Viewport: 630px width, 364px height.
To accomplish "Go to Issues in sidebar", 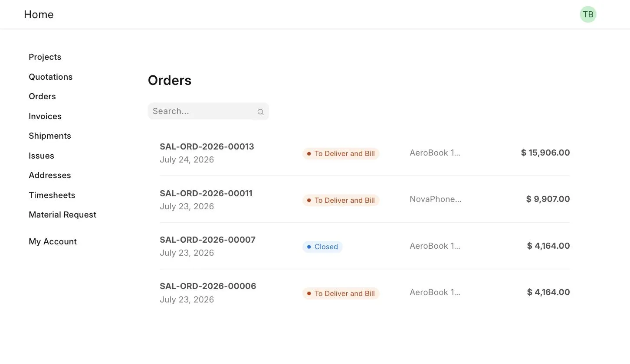I will (42, 156).
